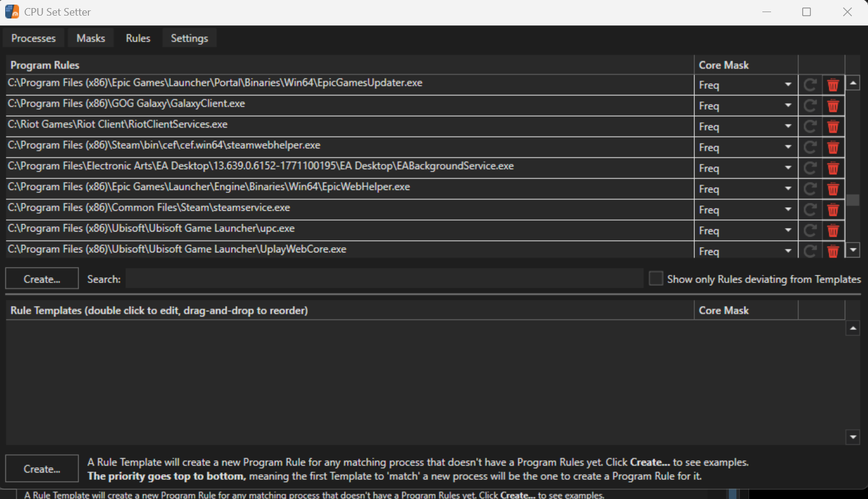Open Core Mask dropdown for steamservice.exe
The image size is (868, 499).
click(746, 210)
